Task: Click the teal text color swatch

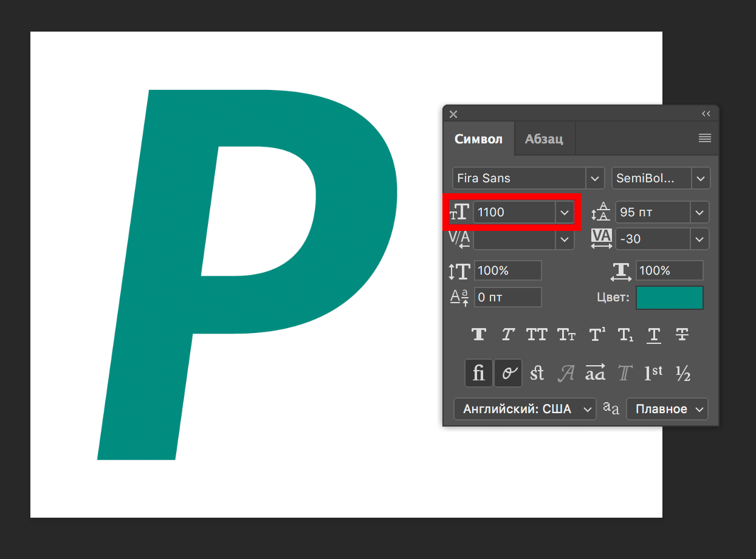Action: tap(669, 298)
